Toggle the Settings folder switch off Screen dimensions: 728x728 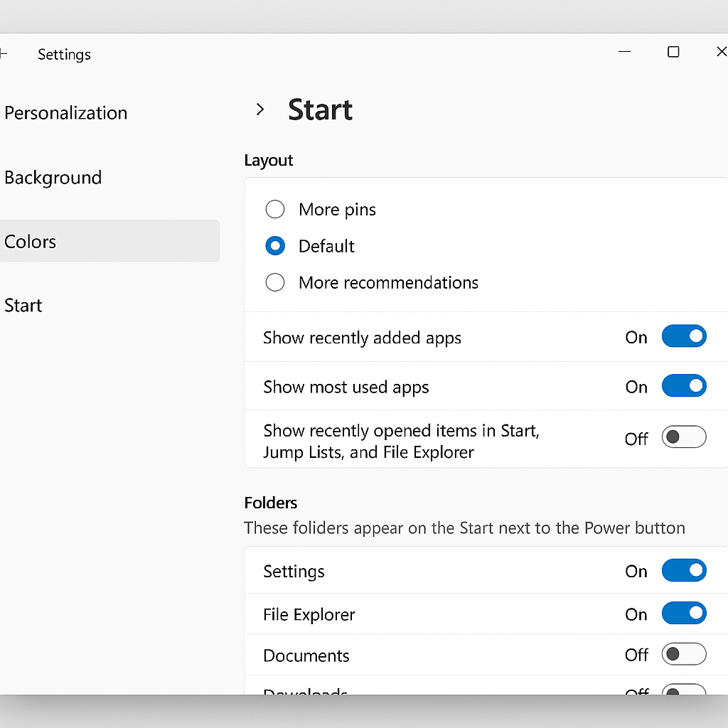pos(684,571)
